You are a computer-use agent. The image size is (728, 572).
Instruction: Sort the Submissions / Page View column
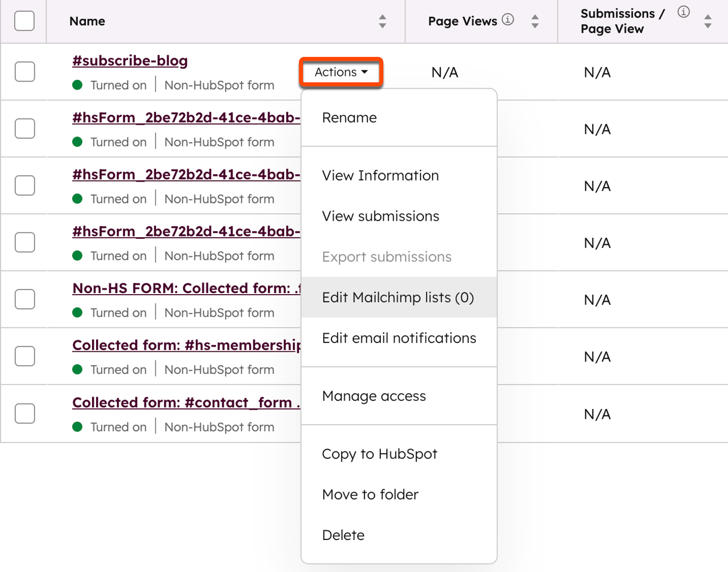[708, 21]
